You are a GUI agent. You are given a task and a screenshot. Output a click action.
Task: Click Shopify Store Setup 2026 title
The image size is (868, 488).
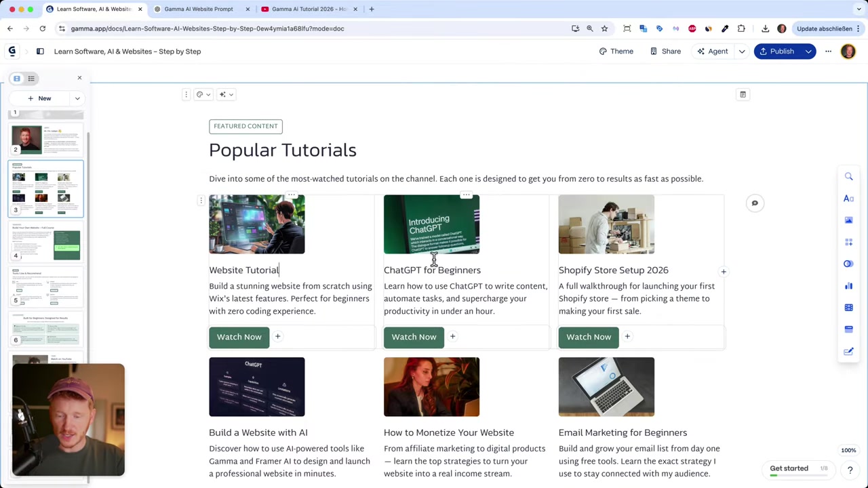[614, 270]
